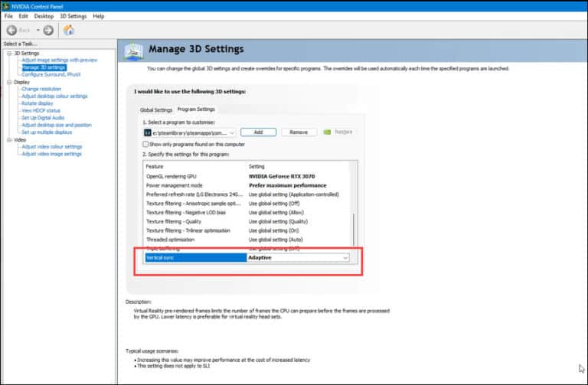Open the Desktop menu
Image resolution: width=588 pixels, height=385 pixels.
coord(44,16)
